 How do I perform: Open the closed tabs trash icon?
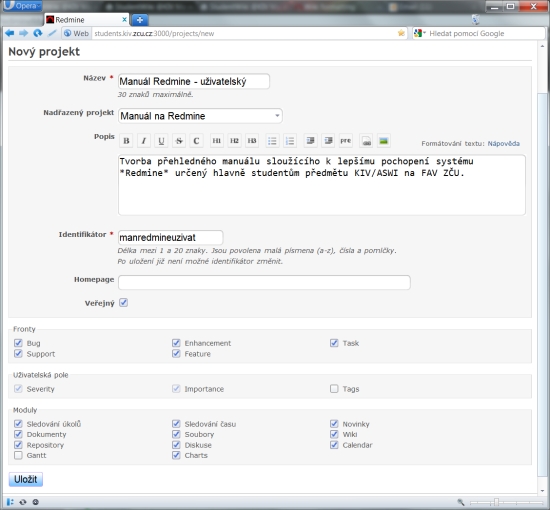[476, 19]
